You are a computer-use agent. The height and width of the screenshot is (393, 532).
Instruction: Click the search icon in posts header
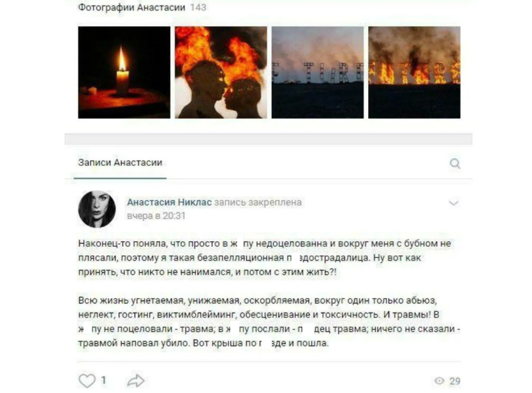coord(455,163)
